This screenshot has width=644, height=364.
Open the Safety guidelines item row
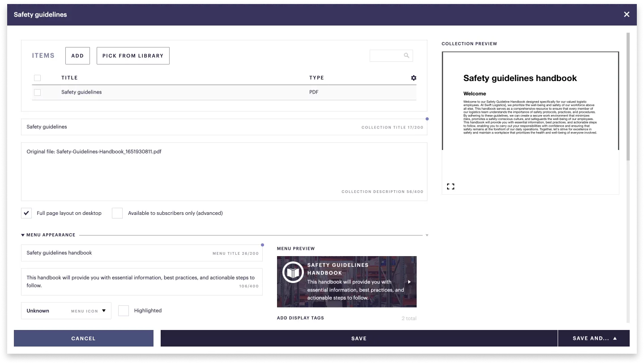[x=224, y=92]
